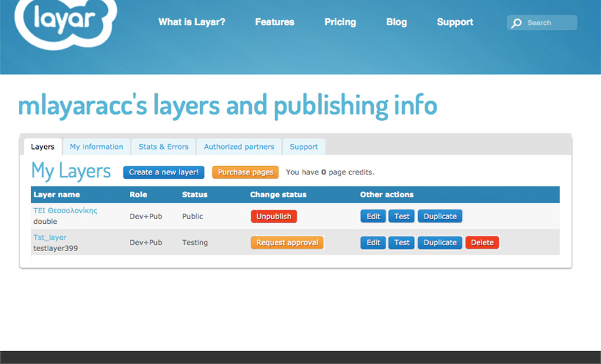Click the search magnifier icon

click(516, 23)
